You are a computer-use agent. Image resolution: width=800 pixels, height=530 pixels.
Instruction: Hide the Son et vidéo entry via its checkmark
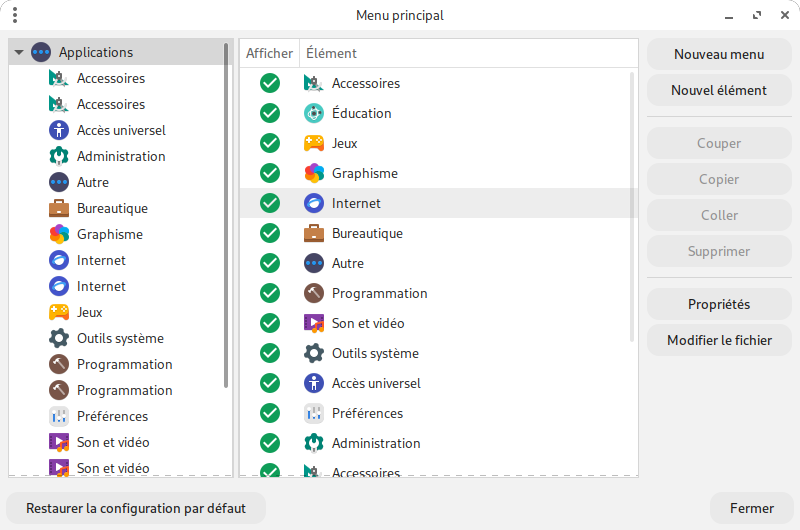click(270, 323)
